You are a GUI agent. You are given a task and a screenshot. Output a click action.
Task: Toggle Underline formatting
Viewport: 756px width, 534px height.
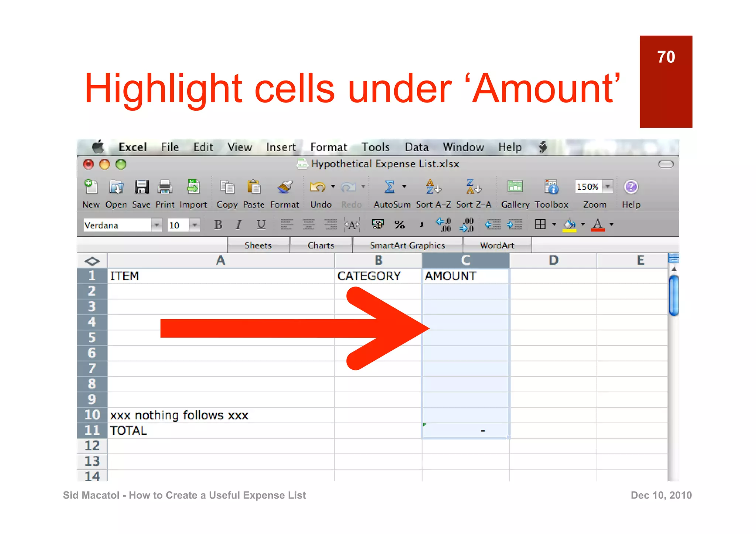pos(261,224)
